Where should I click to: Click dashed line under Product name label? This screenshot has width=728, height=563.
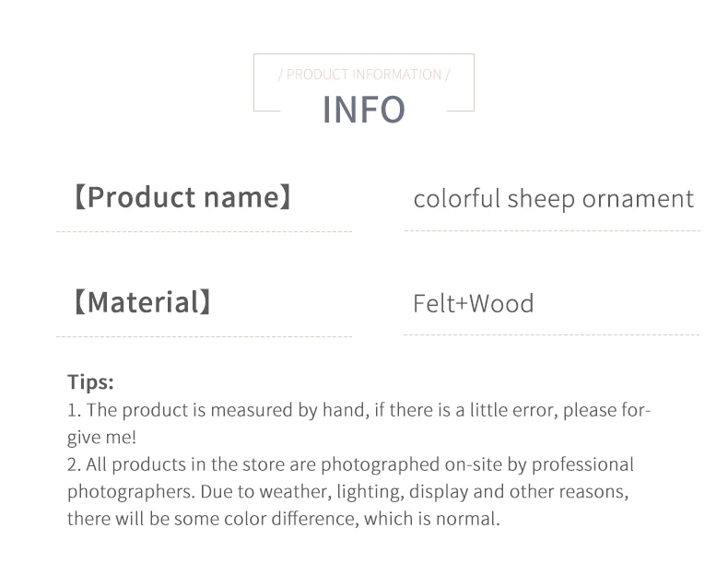click(204, 232)
